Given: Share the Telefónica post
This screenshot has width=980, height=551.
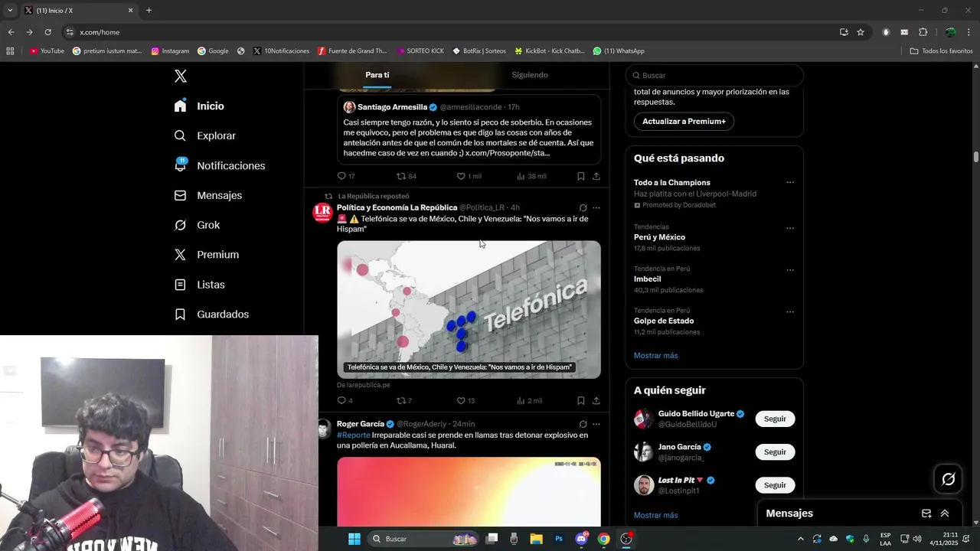Looking at the screenshot, I should (596, 400).
